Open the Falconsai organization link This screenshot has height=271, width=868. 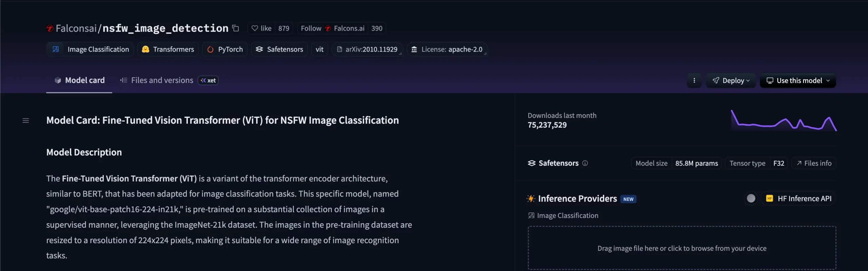[x=76, y=28]
